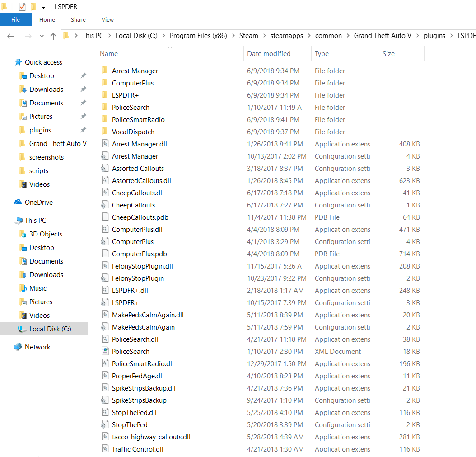Click the Forward navigation arrow
This screenshot has height=457, width=476.
point(28,36)
